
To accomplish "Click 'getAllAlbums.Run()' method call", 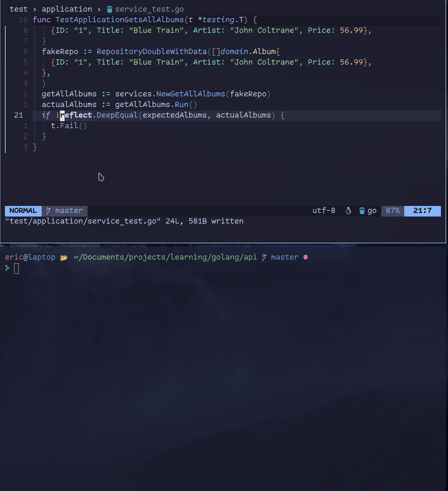I will [x=156, y=105].
